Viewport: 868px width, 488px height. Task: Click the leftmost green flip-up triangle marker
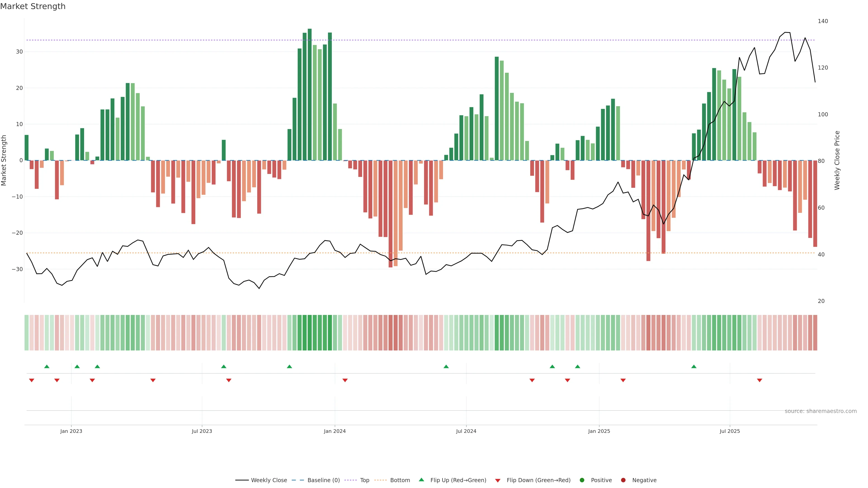47,366
